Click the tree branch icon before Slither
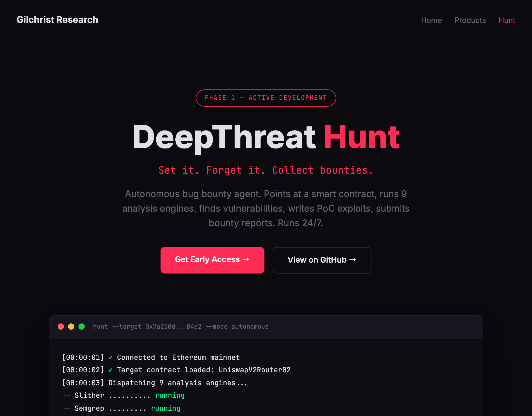 [67, 396]
